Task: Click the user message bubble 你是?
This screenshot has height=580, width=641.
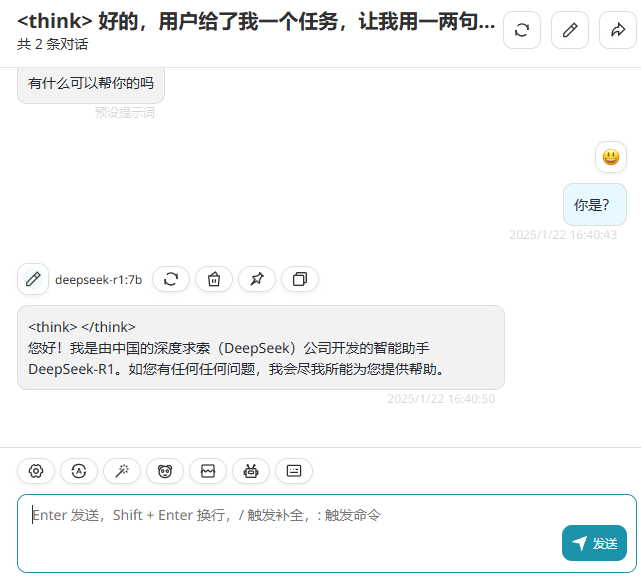Action: (x=595, y=204)
